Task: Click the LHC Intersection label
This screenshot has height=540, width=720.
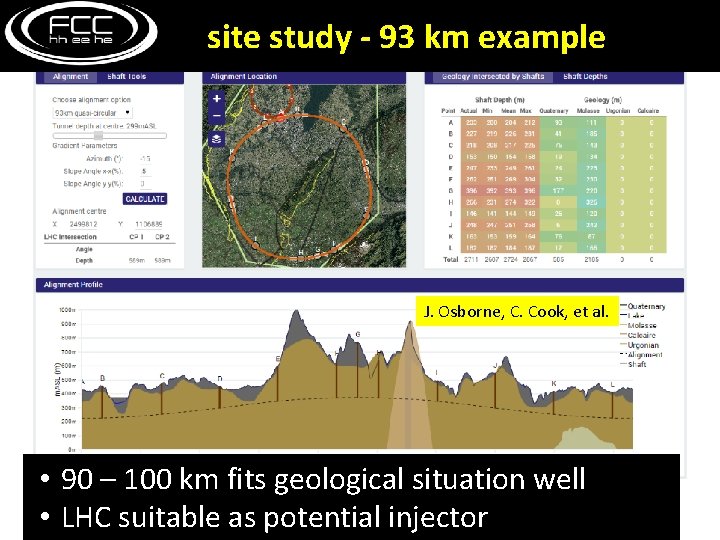Action: pyautogui.click(x=70, y=237)
